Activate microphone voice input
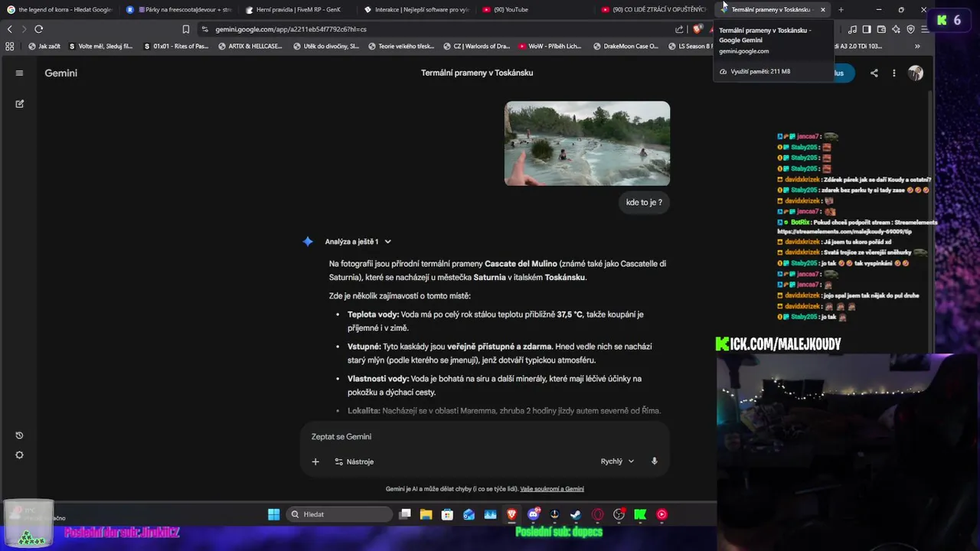980x551 pixels. (654, 461)
